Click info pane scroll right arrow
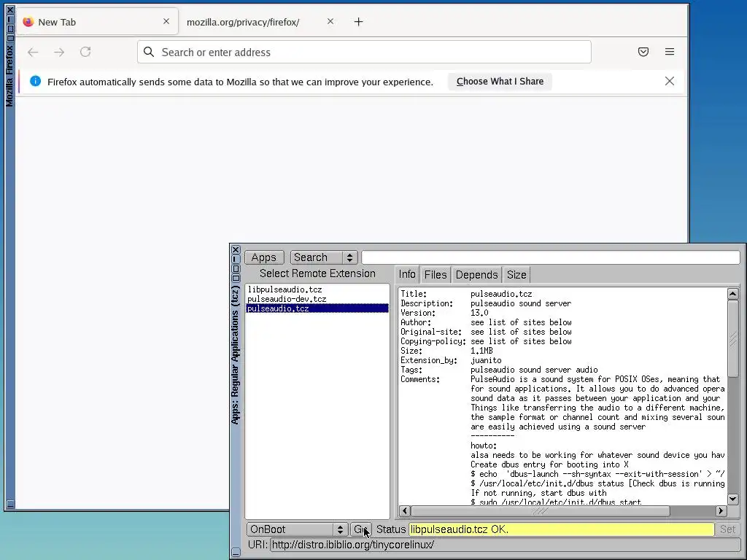Viewport: 747px width, 560px height. (721, 511)
